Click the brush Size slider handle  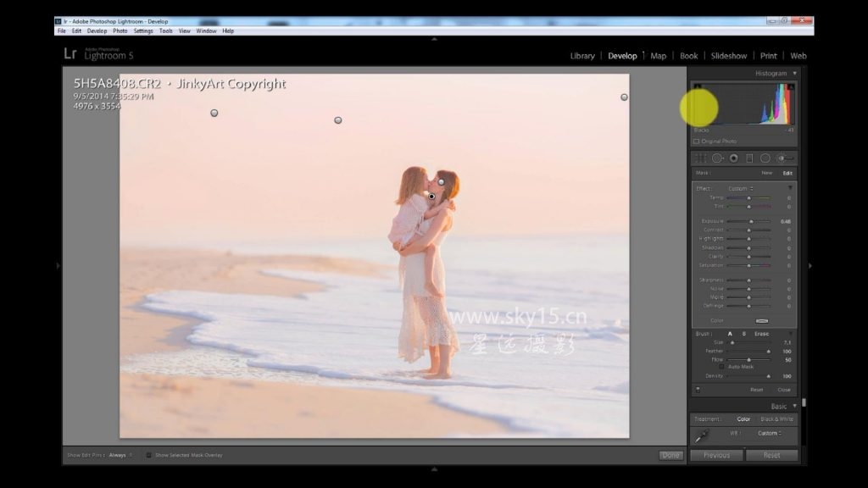pyautogui.click(x=732, y=342)
